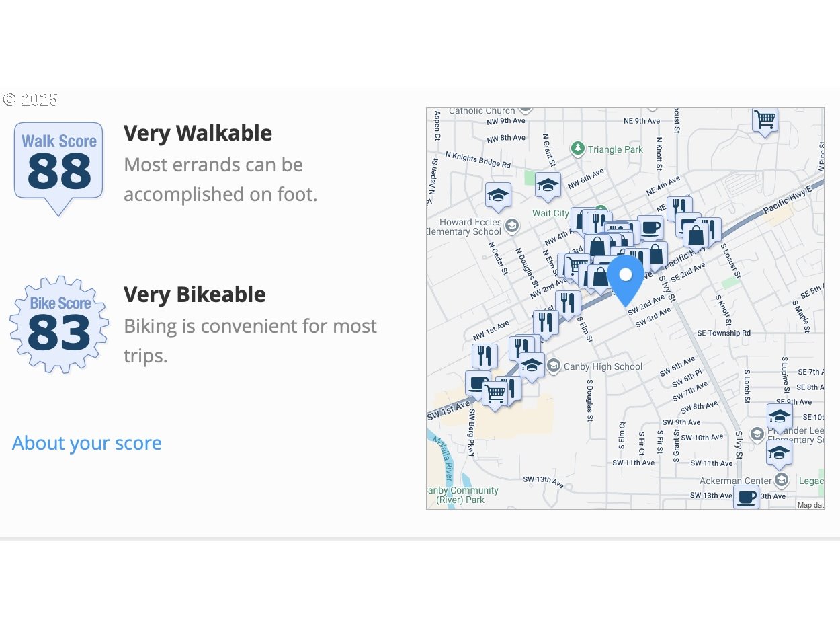Image resolution: width=840 pixels, height=630 pixels.
Task: Select the coffee cup marker near NE 4th Ave
Action: click(x=650, y=229)
